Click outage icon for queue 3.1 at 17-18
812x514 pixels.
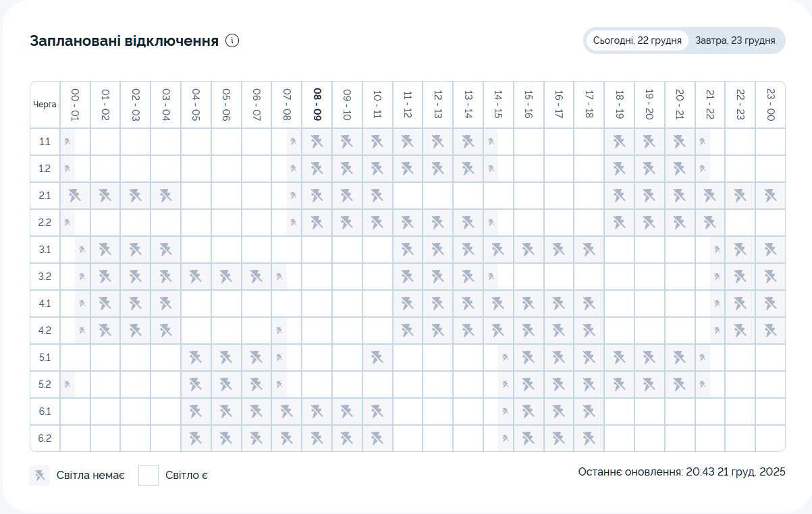point(589,250)
